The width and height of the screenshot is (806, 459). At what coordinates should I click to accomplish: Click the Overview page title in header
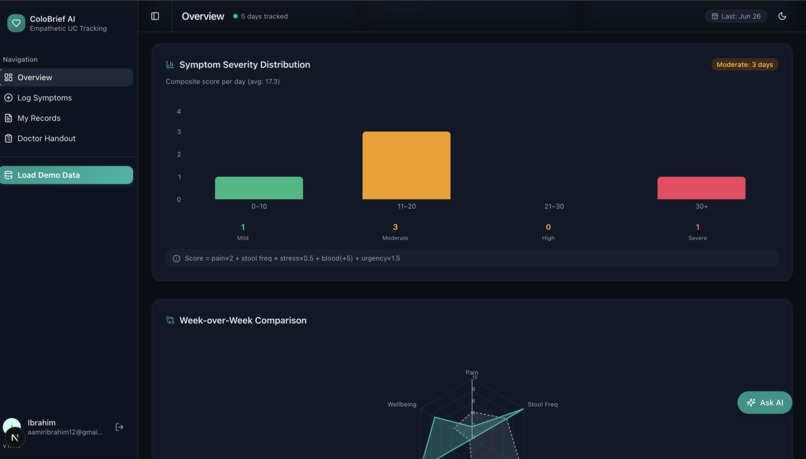pyautogui.click(x=203, y=16)
